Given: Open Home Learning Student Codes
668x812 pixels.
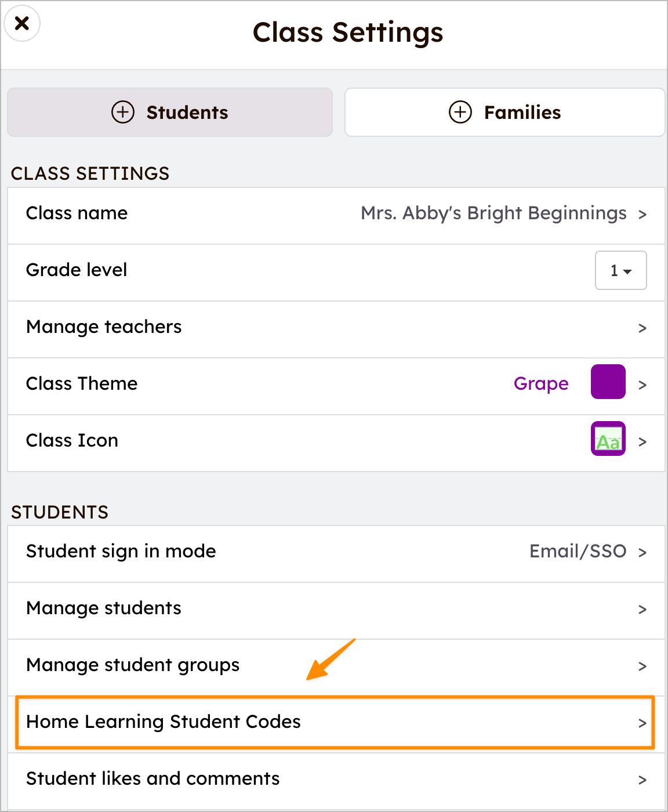Looking at the screenshot, I should click(x=335, y=722).
